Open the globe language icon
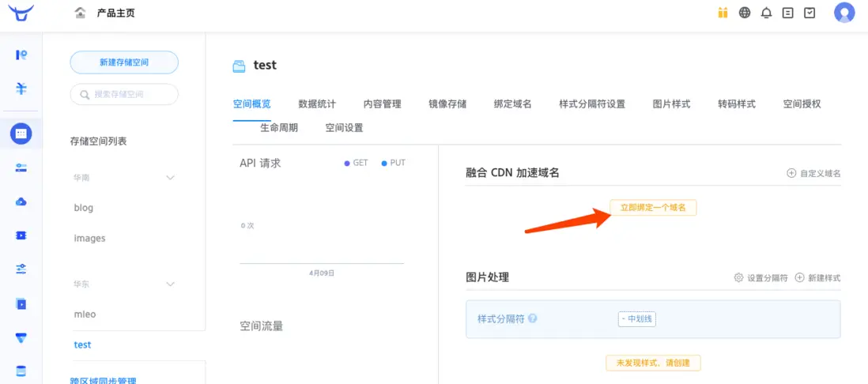The width and height of the screenshot is (868, 384). (745, 13)
